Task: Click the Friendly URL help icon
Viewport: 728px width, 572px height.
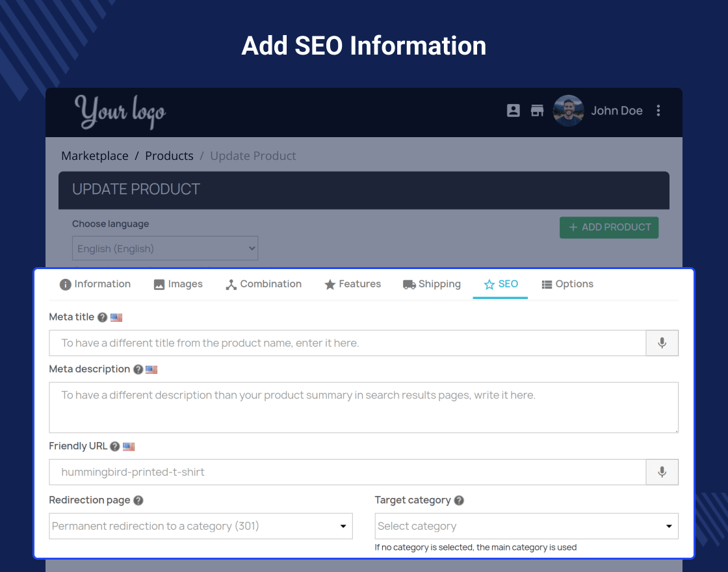Action: click(115, 447)
